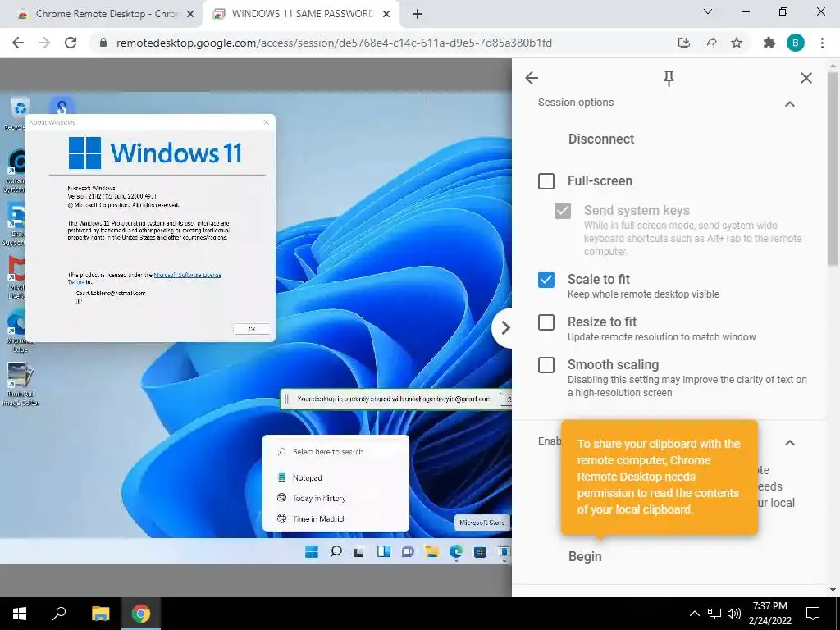Open Task View on remote taskbar
This screenshot has height=630, width=840.
pyautogui.click(x=359, y=551)
